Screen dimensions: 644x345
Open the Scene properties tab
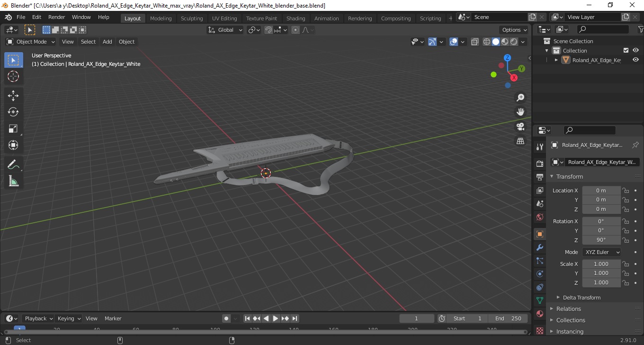[x=539, y=204]
